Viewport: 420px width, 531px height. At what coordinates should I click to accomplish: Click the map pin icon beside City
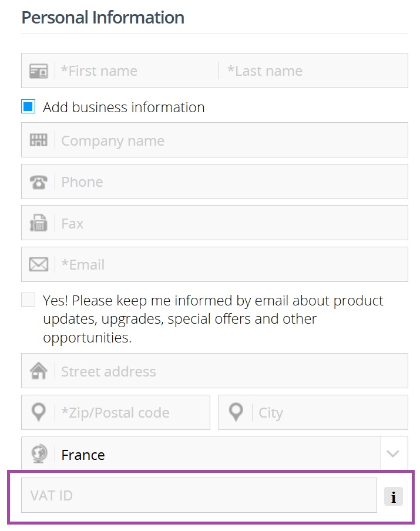236,412
